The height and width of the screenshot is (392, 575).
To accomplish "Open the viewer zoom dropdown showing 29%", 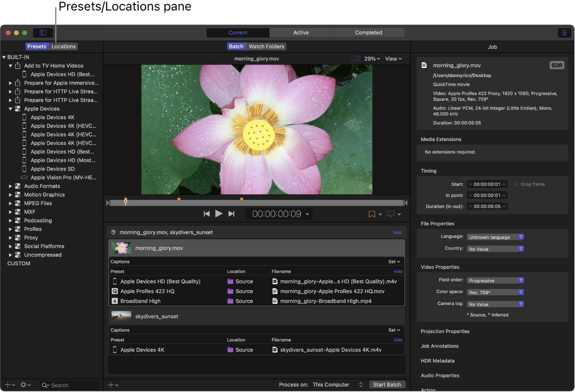I will (371, 58).
